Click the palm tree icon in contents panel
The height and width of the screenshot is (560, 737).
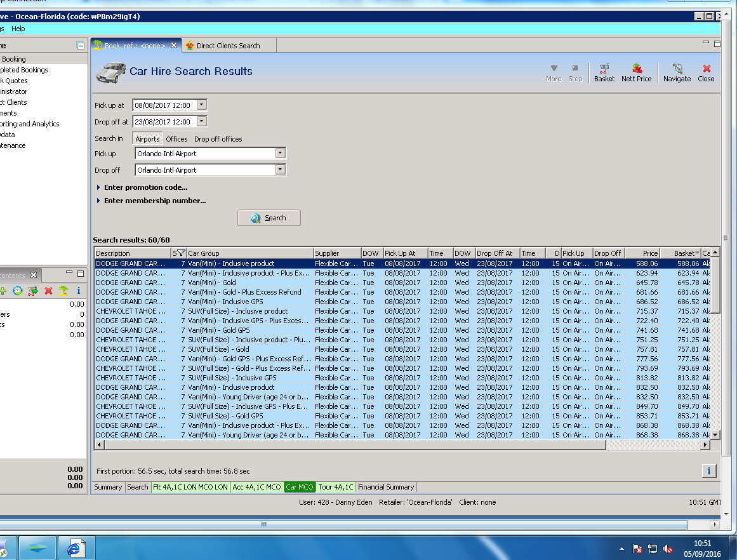point(63,291)
